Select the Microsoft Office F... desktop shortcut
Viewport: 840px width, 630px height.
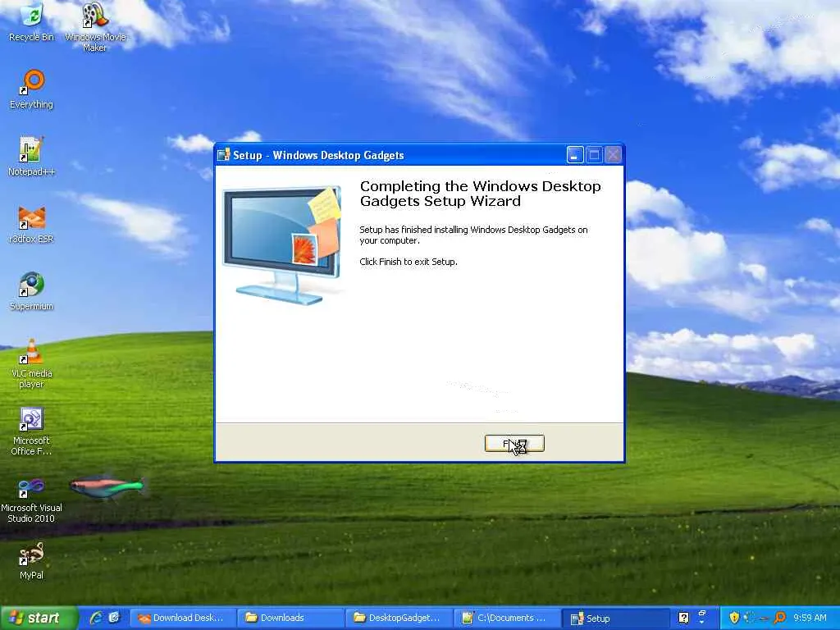[32, 431]
